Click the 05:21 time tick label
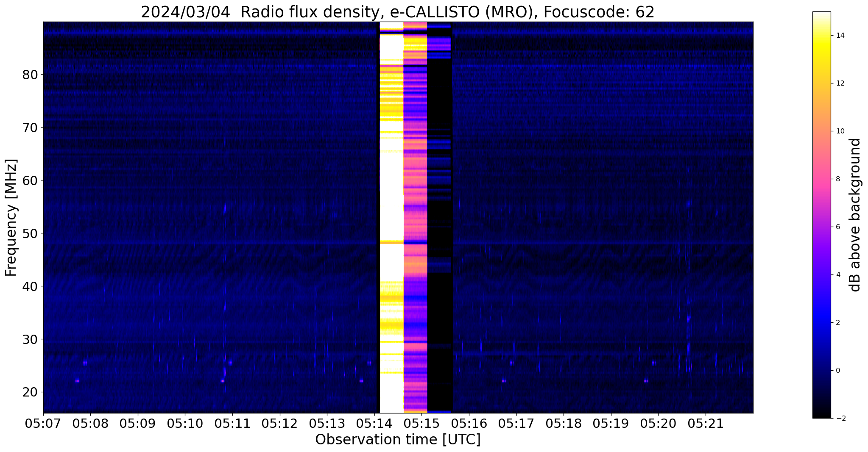 [706, 424]
